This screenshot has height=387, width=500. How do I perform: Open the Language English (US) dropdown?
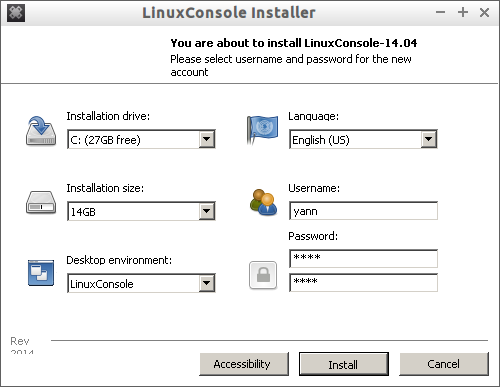click(x=363, y=139)
